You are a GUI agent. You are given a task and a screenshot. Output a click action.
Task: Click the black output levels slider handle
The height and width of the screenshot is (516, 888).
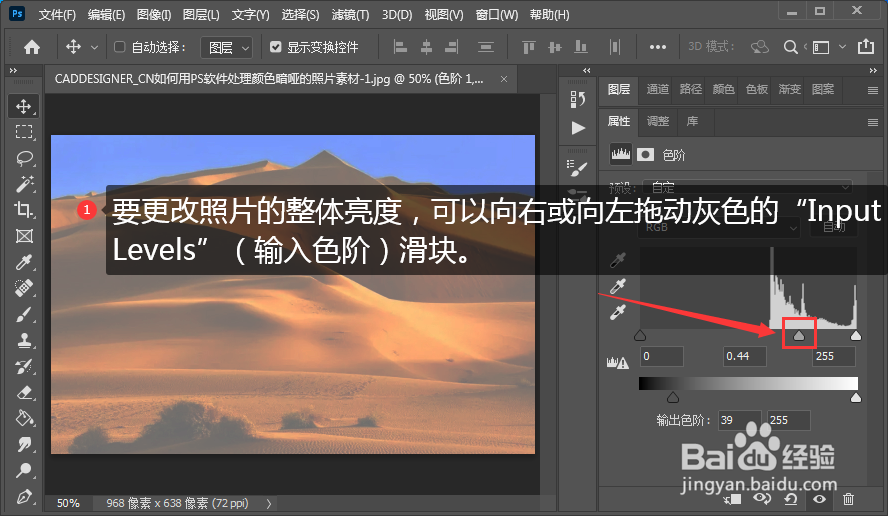point(673,397)
